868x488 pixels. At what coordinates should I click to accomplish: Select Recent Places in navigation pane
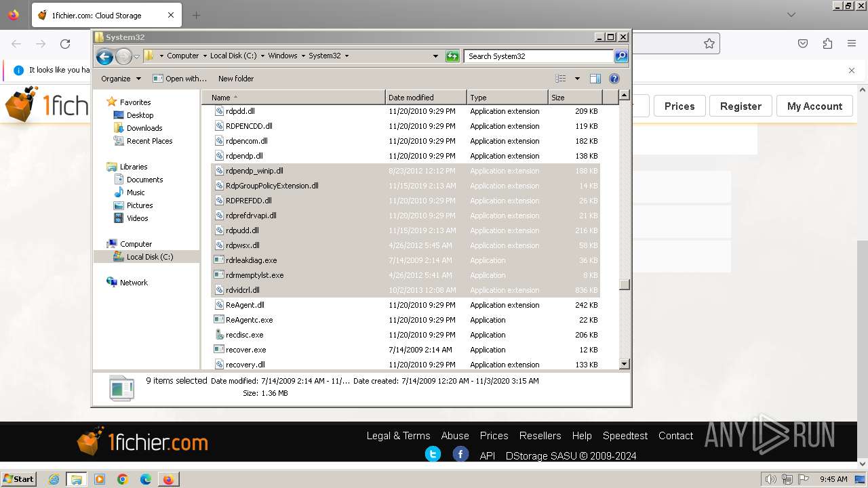tap(149, 141)
